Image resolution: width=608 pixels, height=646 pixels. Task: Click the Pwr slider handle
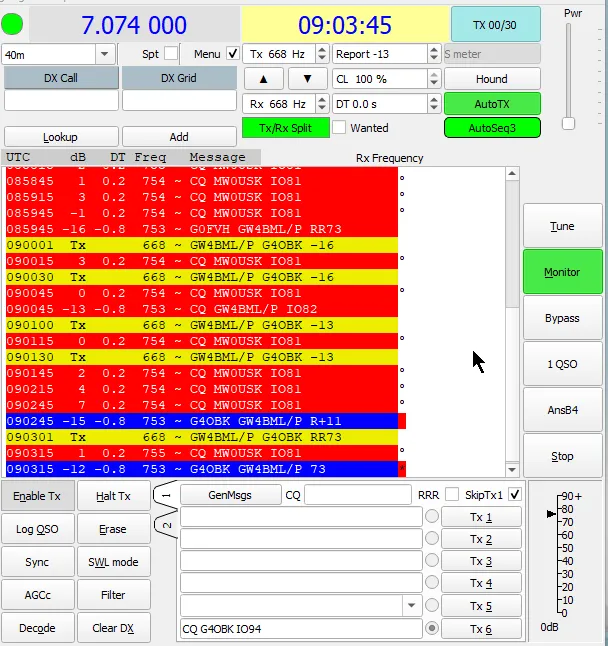pos(568,123)
